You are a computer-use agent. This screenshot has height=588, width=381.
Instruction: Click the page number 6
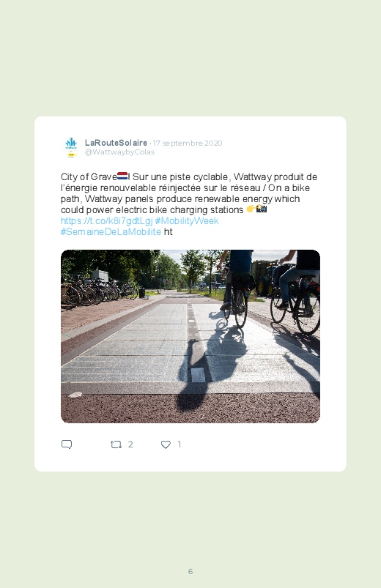[190, 571]
